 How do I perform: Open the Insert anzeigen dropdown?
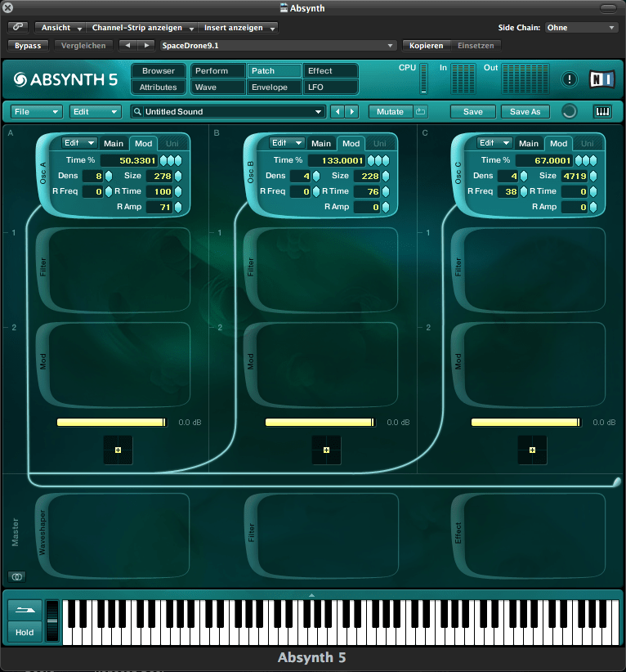tap(239, 28)
